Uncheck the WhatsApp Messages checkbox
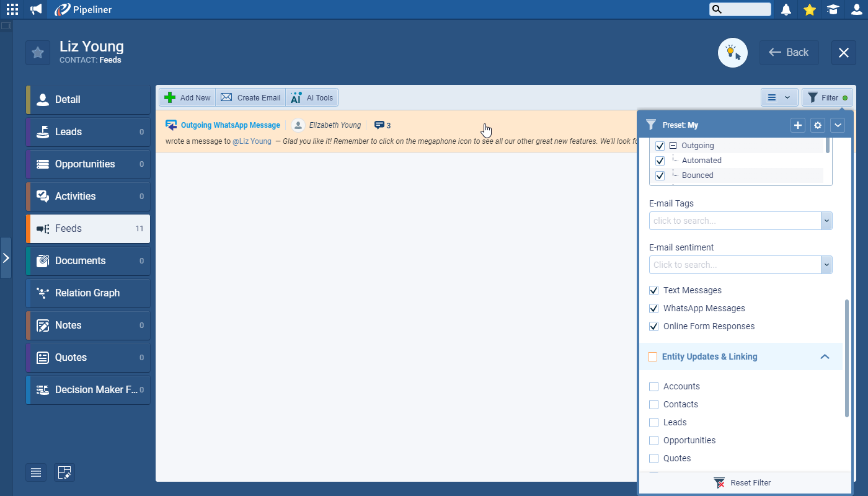The image size is (868, 496). [x=654, y=308]
